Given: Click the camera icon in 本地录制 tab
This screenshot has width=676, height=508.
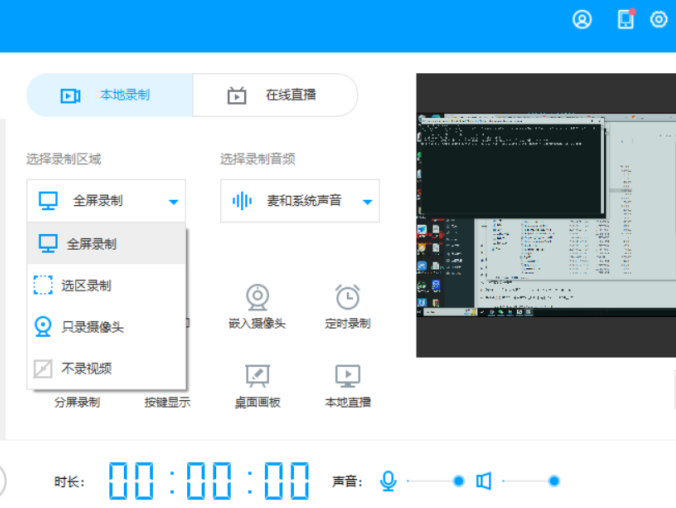Looking at the screenshot, I should (70, 96).
